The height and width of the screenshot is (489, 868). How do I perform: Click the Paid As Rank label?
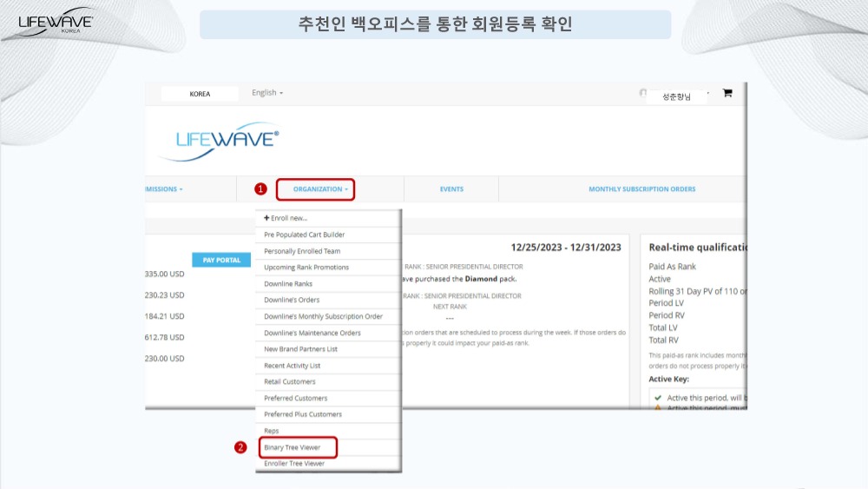pyautogui.click(x=672, y=267)
